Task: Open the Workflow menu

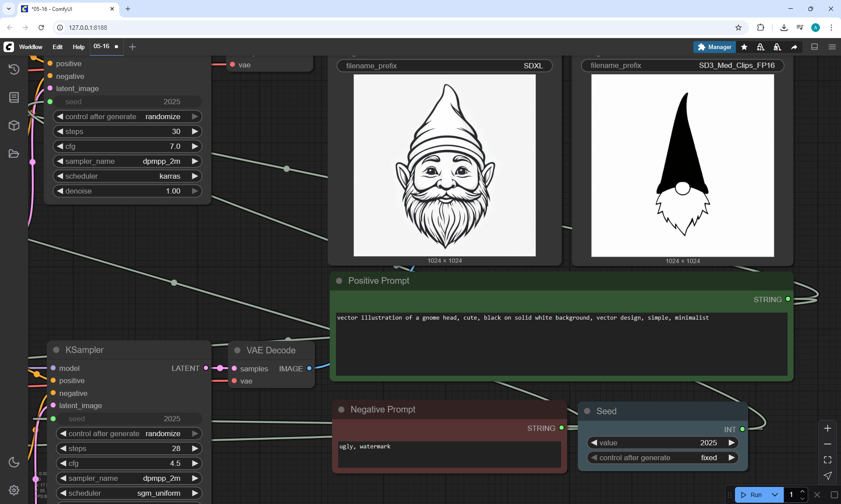Action: (31, 47)
